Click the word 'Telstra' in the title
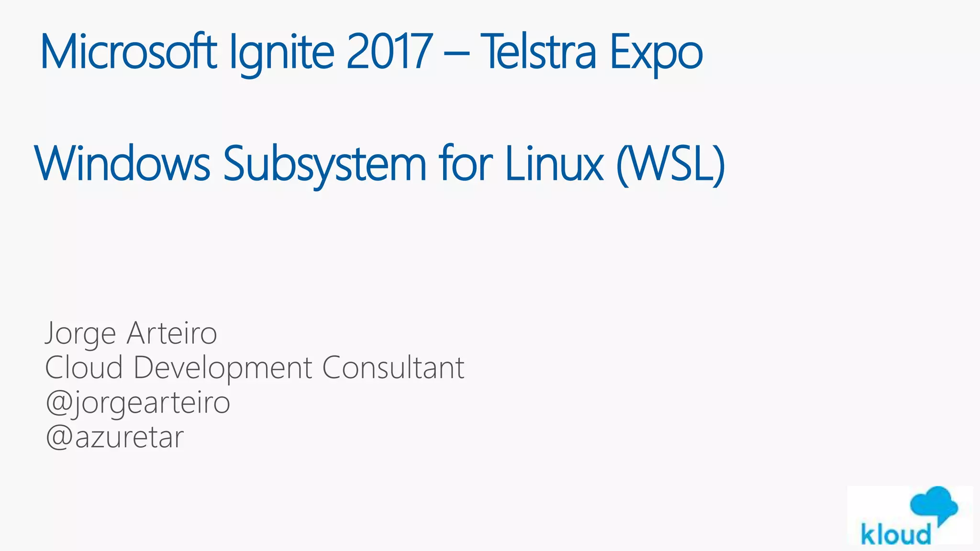The image size is (980, 551). point(538,51)
